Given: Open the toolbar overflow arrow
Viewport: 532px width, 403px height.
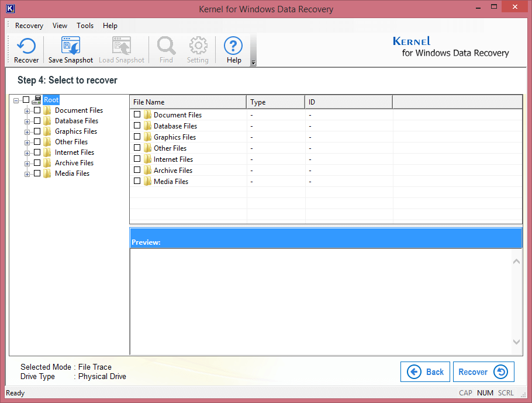Looking at the screenshot, I should 253,62.
